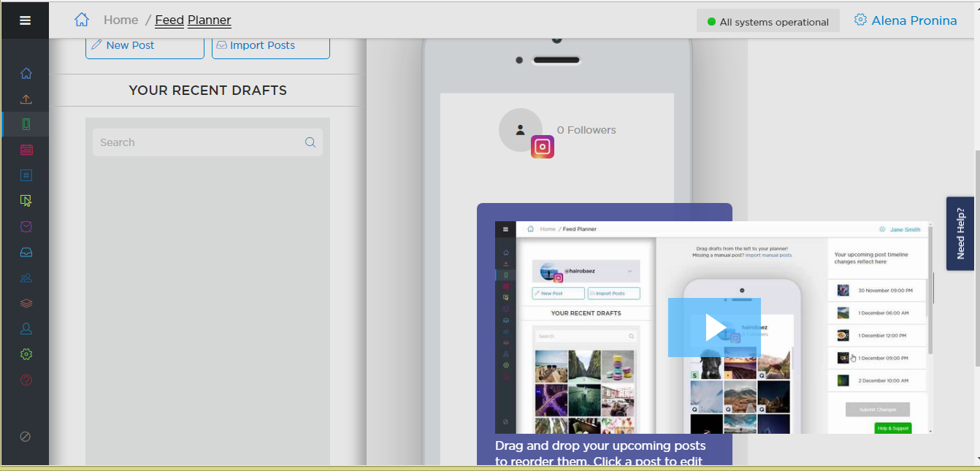This screenshot has height=471, width=980.
Task: Click the All systems operational status indicator
Action: point(767,22)
